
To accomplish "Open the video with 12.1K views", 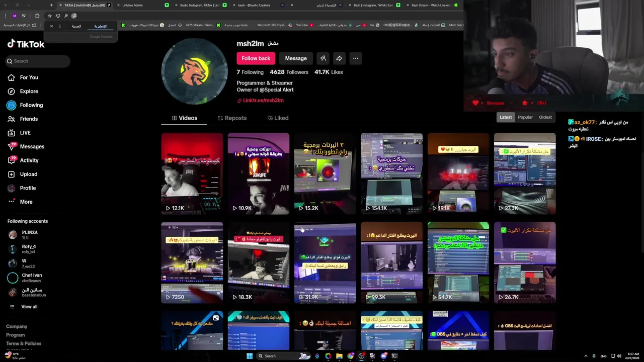I will 192,173.
